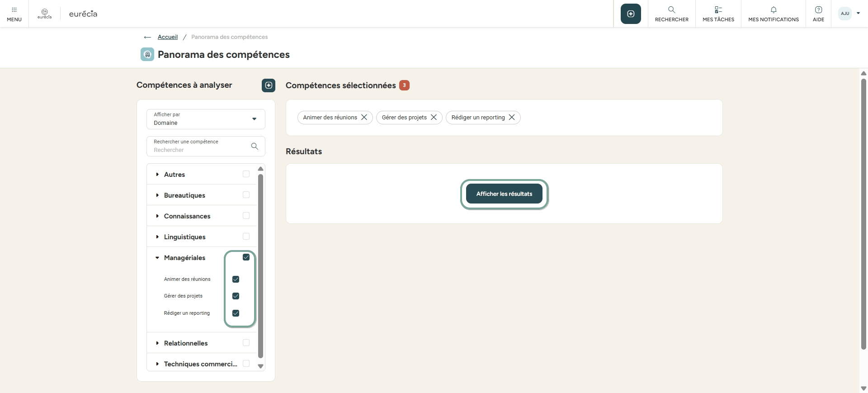Image resolution: width=868 pixels, height=393 pixels.
Task: Expand the Relationnelles category arrow
Action: point(157,343)
